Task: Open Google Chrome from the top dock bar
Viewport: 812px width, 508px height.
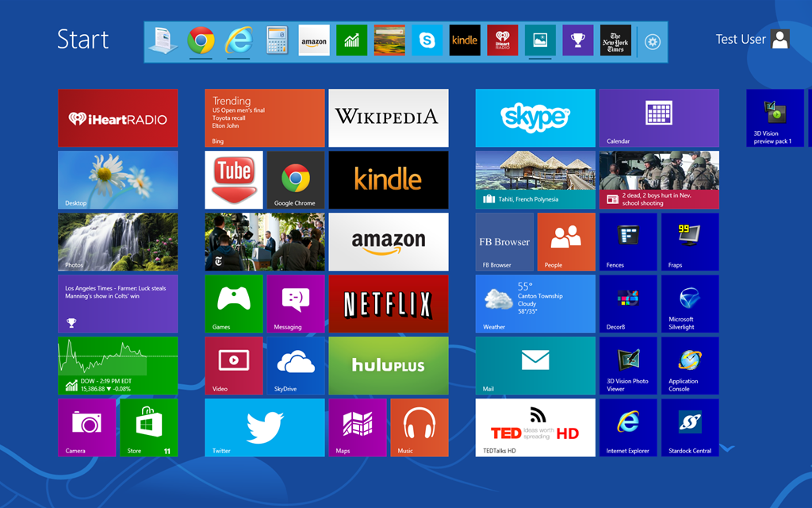Action: (x=201, y=40)
